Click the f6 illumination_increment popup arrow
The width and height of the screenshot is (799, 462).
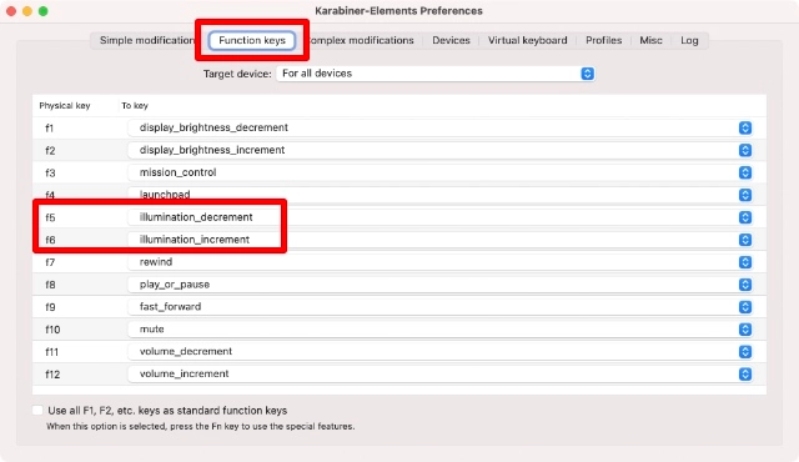(x=744, y=240)
